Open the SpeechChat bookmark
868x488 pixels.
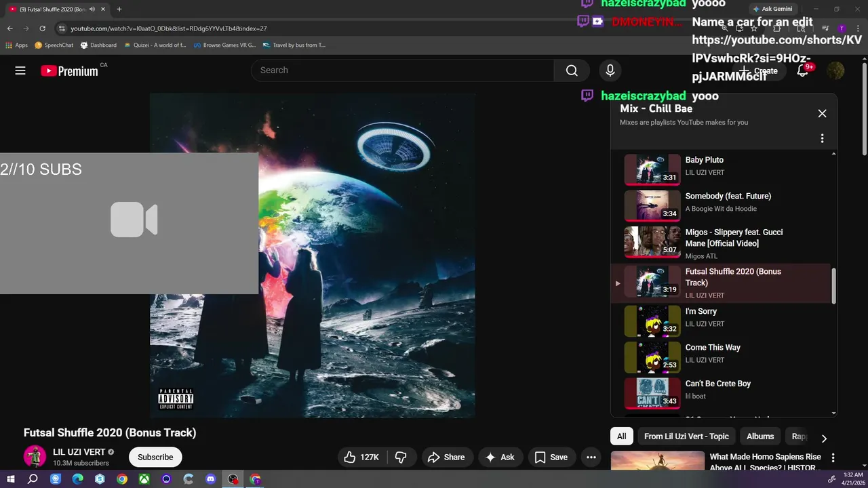[x=54, y=45]
